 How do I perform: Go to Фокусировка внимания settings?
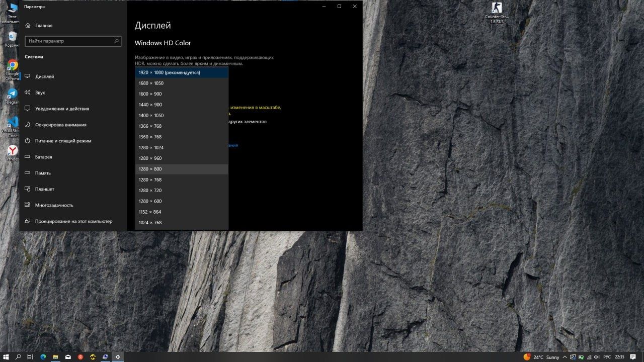click(73, 125)
